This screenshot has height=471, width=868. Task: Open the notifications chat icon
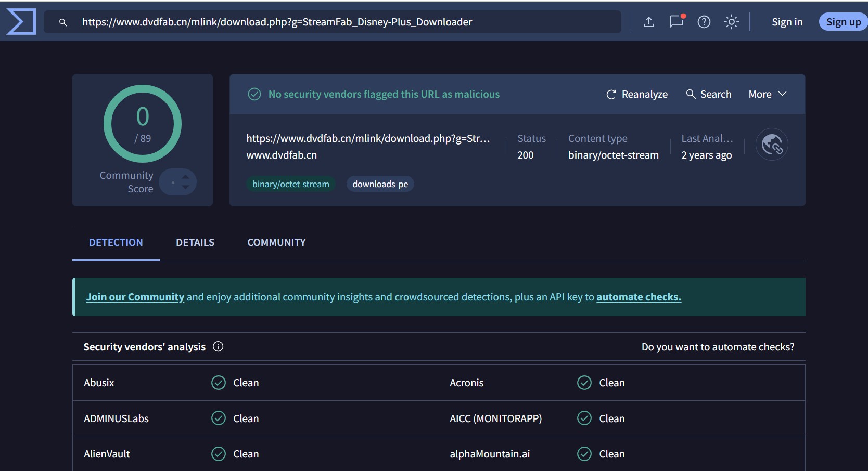(x=676, y=21)
